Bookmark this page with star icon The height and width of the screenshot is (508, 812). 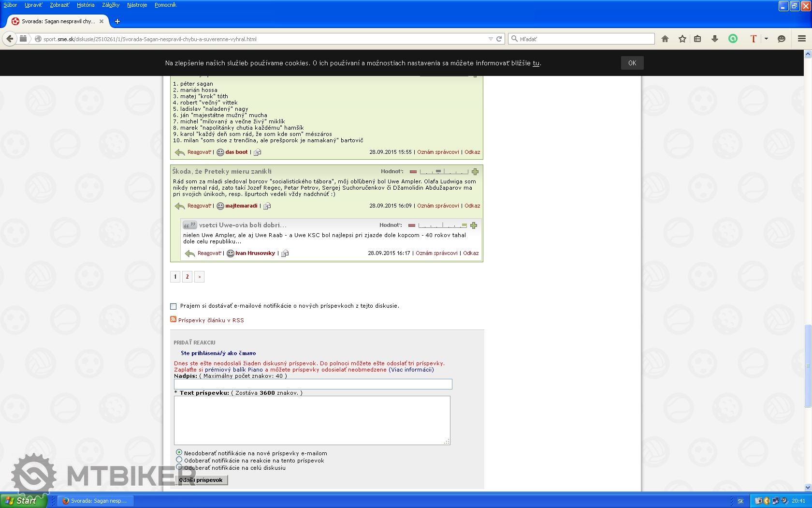click(x=682, y=39)
